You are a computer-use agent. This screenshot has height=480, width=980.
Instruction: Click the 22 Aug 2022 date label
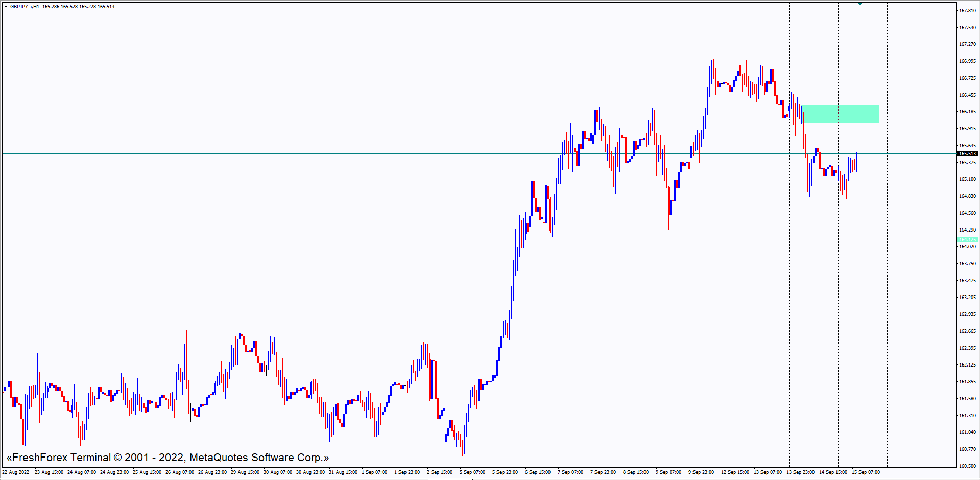[x=16, y=472]
